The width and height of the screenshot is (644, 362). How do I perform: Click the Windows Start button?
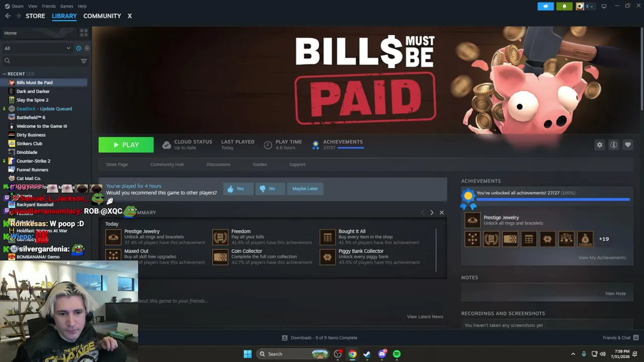(x=248, y=354)
